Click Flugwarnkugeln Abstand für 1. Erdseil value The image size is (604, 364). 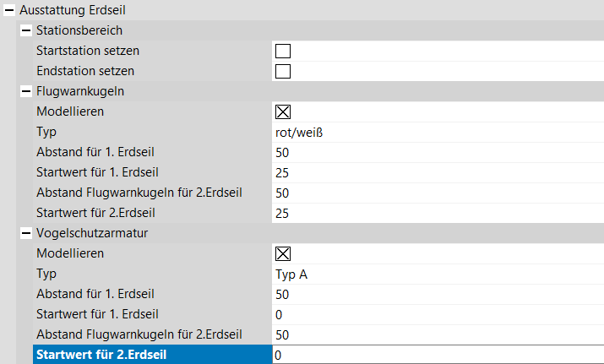[436, 152]
